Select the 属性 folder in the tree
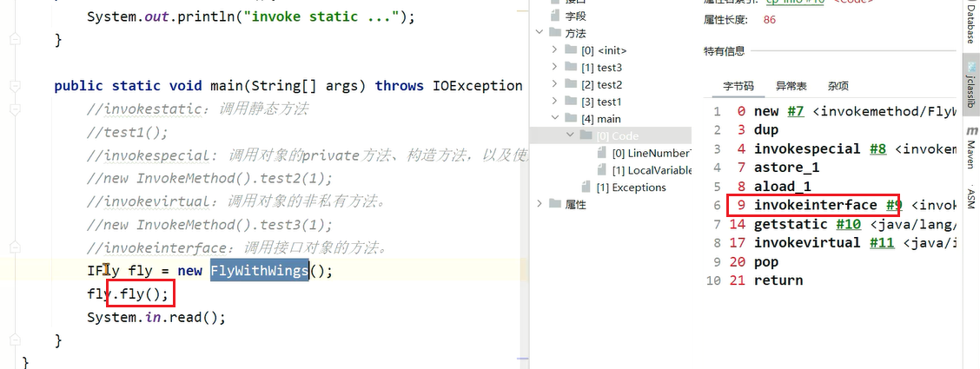980x369 pixels. [576, 204]
